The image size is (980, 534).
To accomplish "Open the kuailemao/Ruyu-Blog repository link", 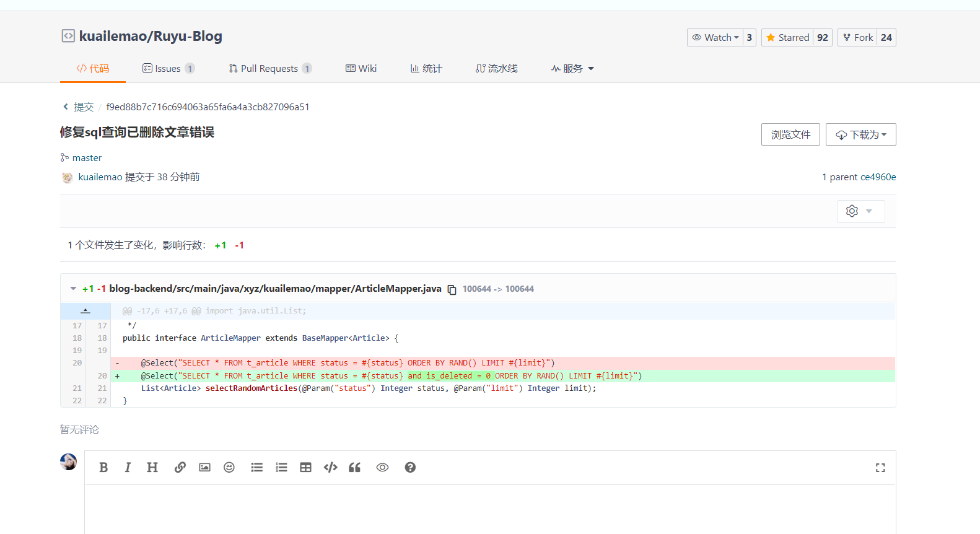I will tap(151, 36).
